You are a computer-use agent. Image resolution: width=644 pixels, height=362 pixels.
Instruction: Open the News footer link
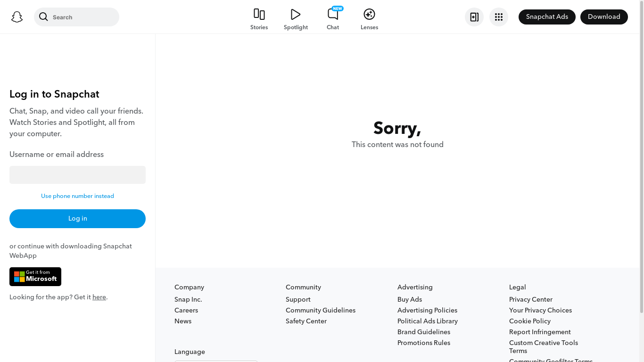pyautogui.click(x=183, y=321)
